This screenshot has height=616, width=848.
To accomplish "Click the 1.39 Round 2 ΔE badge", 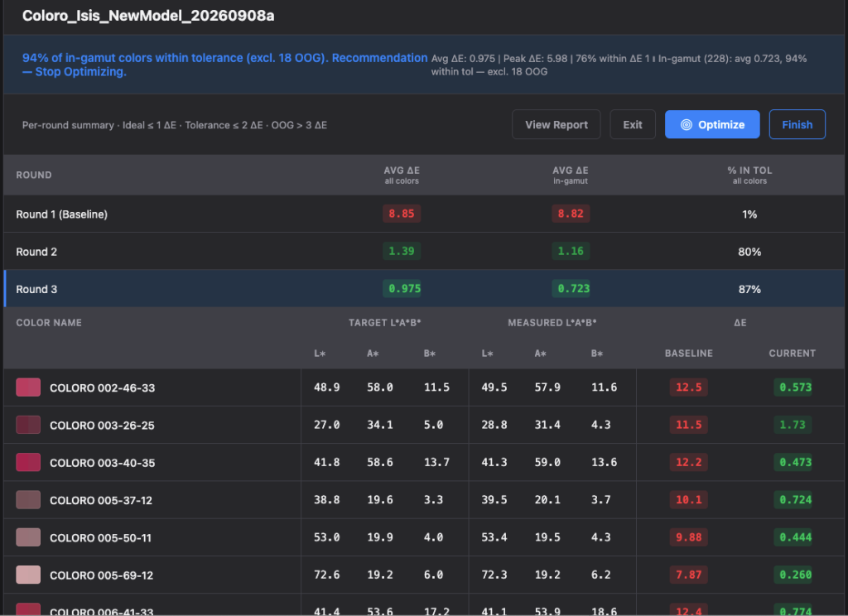I will [402, 251].
